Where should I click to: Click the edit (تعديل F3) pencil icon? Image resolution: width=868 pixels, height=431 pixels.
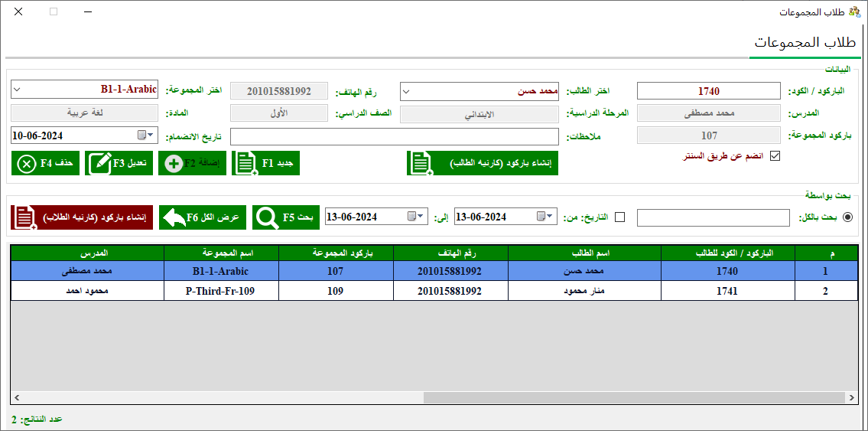100,164
